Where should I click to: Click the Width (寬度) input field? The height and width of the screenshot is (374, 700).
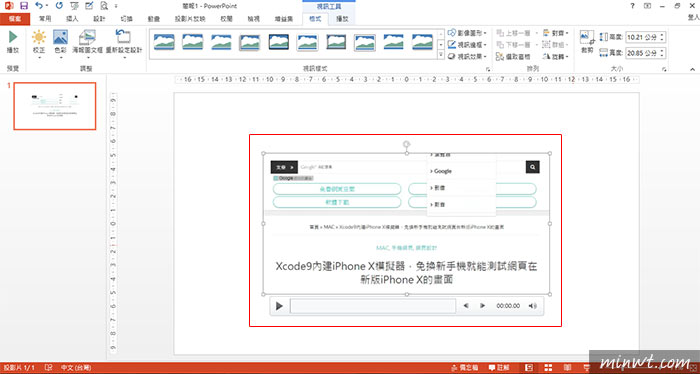[x=642, y=53]
